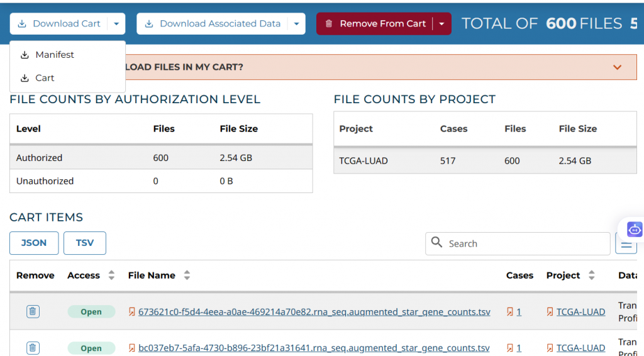Screen dimensions: 644x356
Task: Click the magnifier icon in search box
Action: point(437,243)
